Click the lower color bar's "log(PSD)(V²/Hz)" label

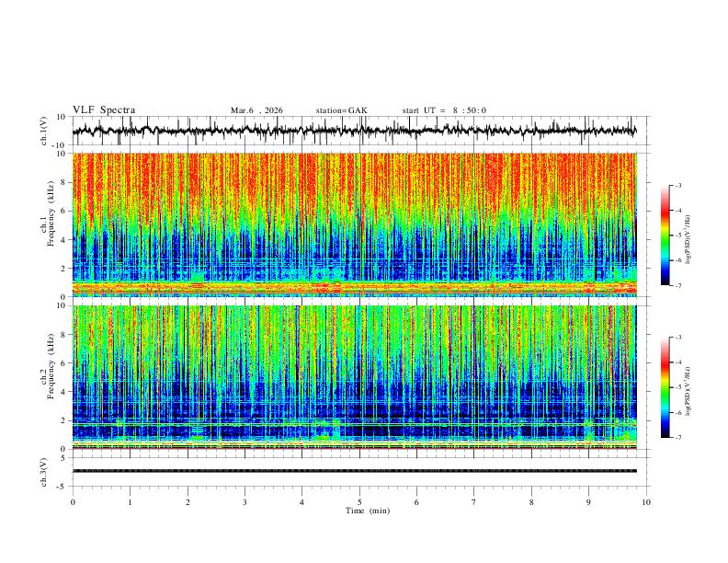point(688,391)
